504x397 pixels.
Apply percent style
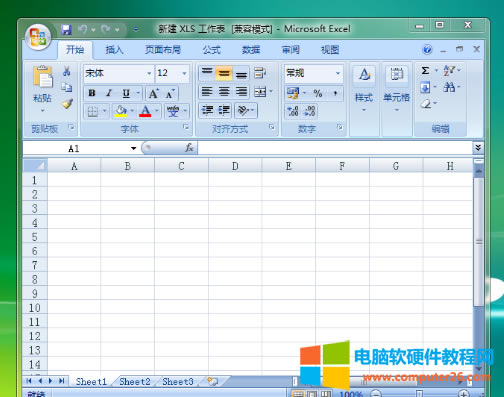tap(318, 93)
